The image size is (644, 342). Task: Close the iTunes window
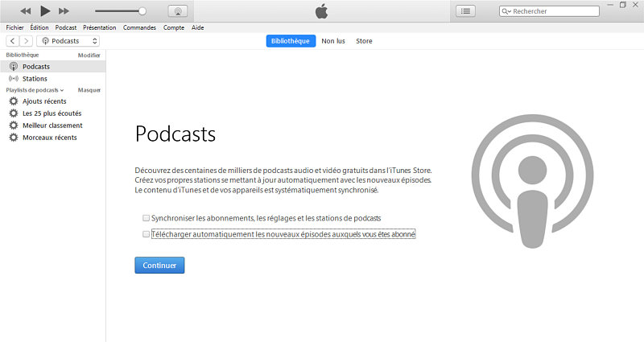pos(636,5)
